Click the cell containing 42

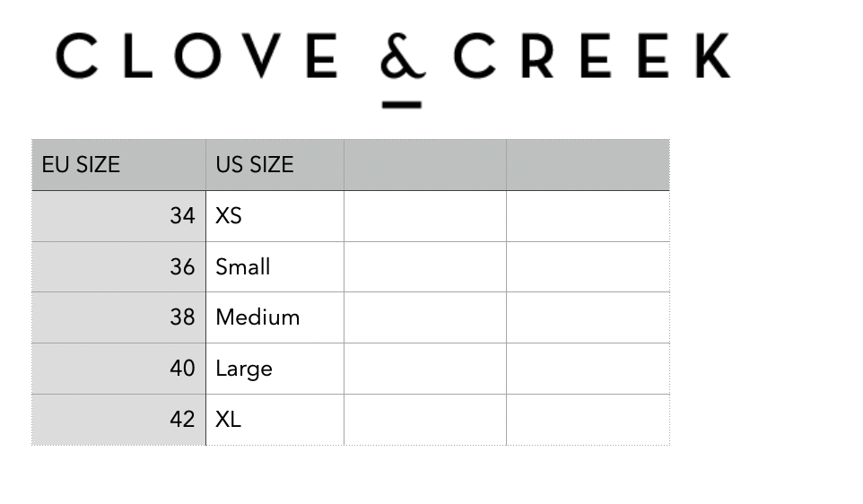[118, 420]
